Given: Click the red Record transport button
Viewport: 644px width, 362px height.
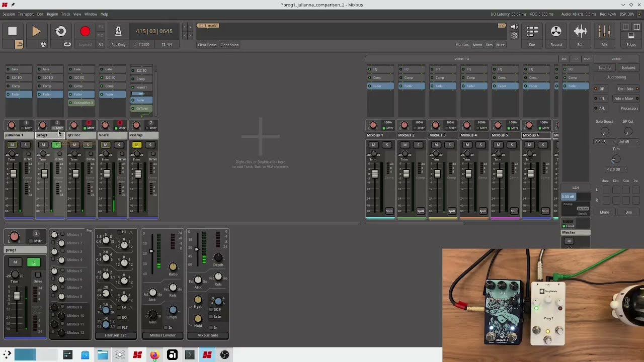Looking at the screenshot, I should (85, 32).
